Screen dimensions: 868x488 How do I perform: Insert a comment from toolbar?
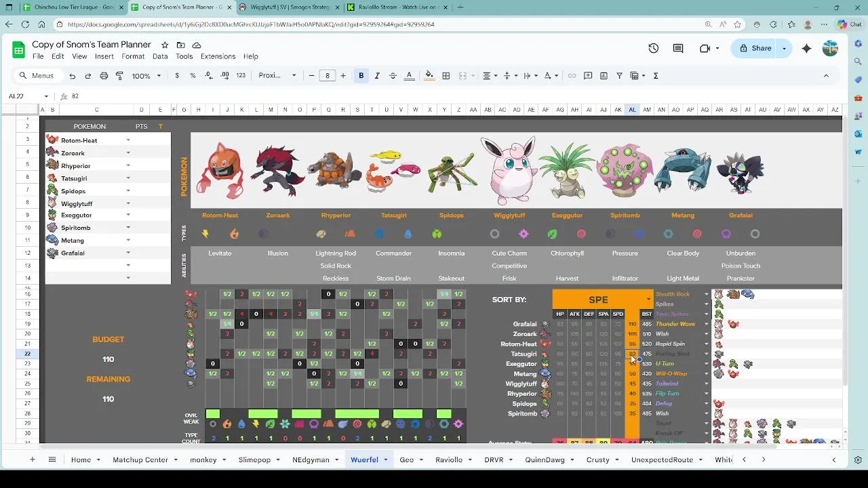(x=588, y=76)
